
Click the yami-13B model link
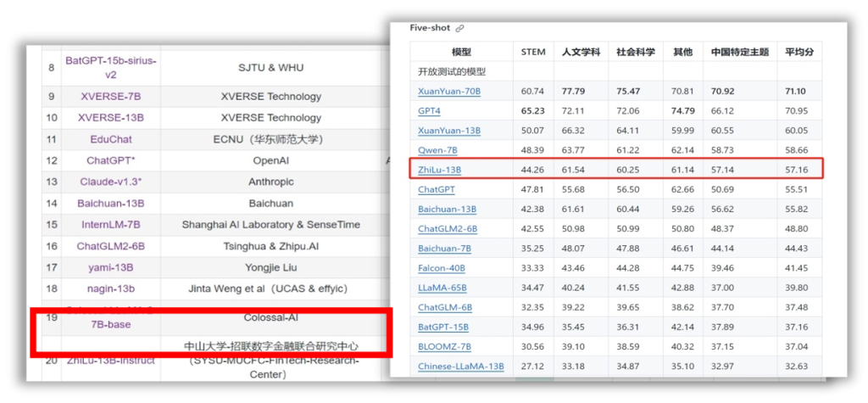[x=111, y=267]
